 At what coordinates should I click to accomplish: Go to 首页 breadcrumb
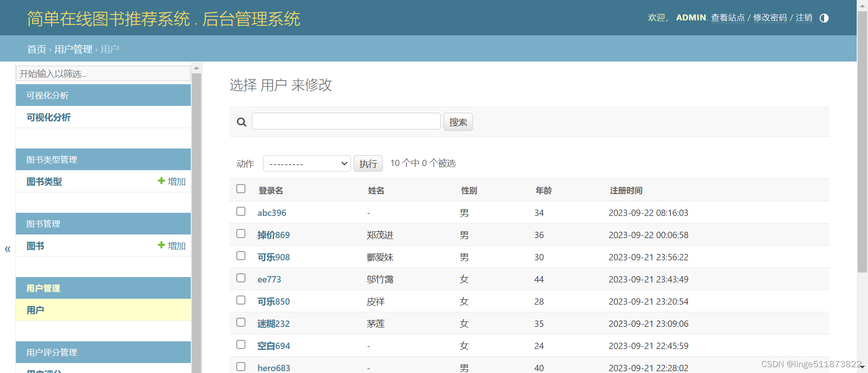tap(37, 49)
